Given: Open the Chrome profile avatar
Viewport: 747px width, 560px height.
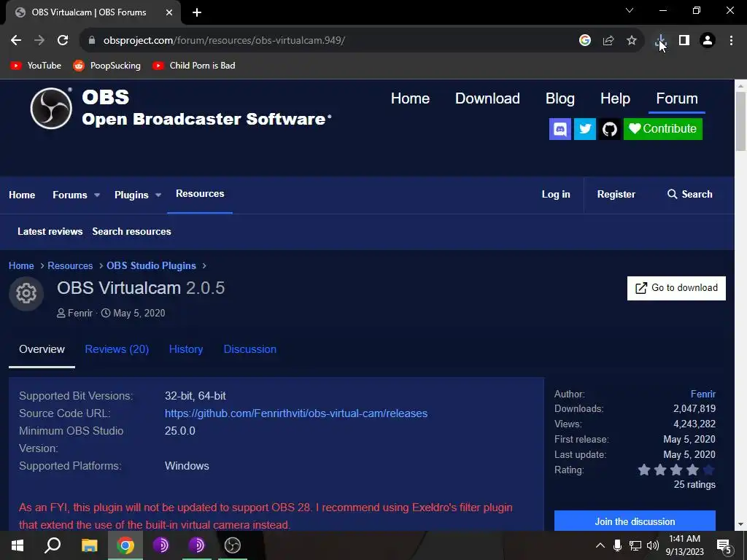Looking at the screenshot, I should 708,41.
